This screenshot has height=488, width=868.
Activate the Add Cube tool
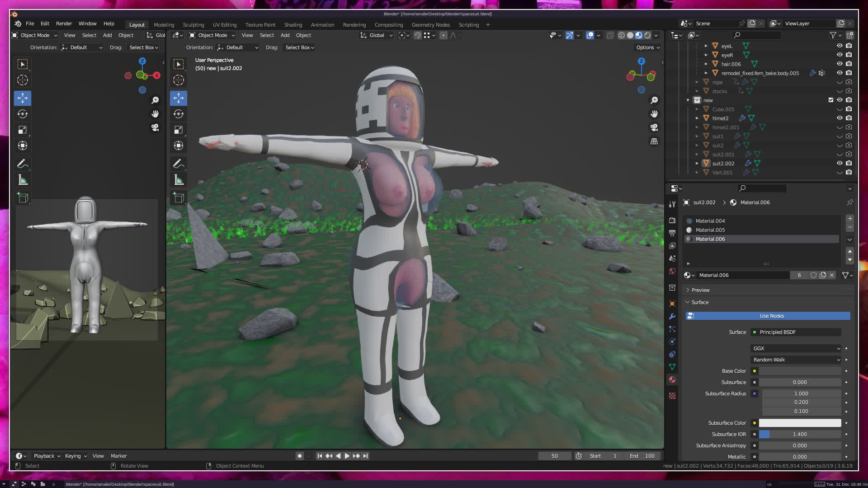[x=179, y=198]
